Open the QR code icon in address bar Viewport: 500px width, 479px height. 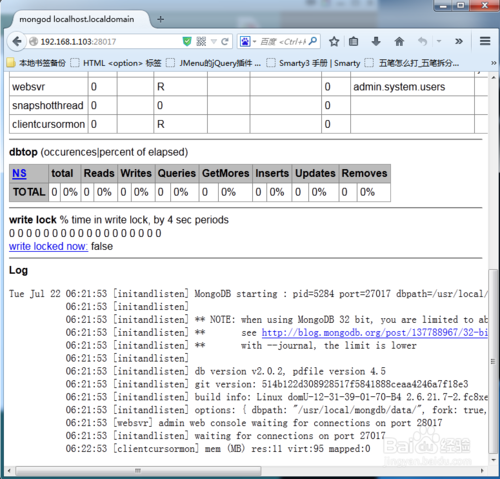pos(201,42)
